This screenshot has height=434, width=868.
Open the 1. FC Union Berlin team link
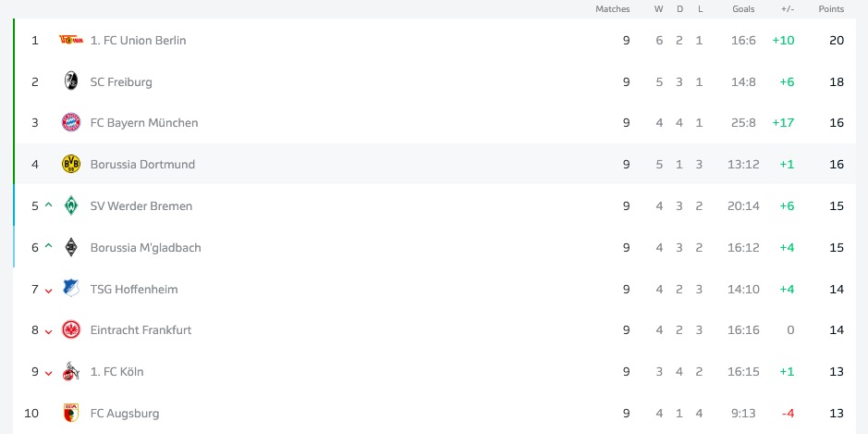138,40
